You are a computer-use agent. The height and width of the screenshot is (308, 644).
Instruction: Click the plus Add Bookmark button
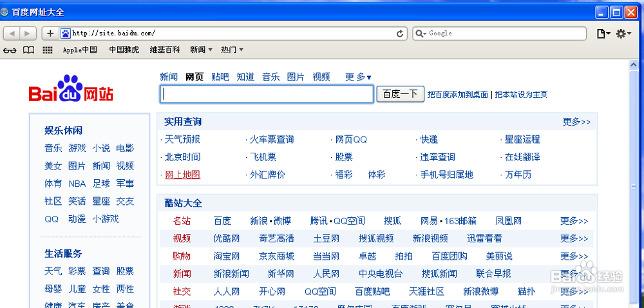click(x=50, y=34)
